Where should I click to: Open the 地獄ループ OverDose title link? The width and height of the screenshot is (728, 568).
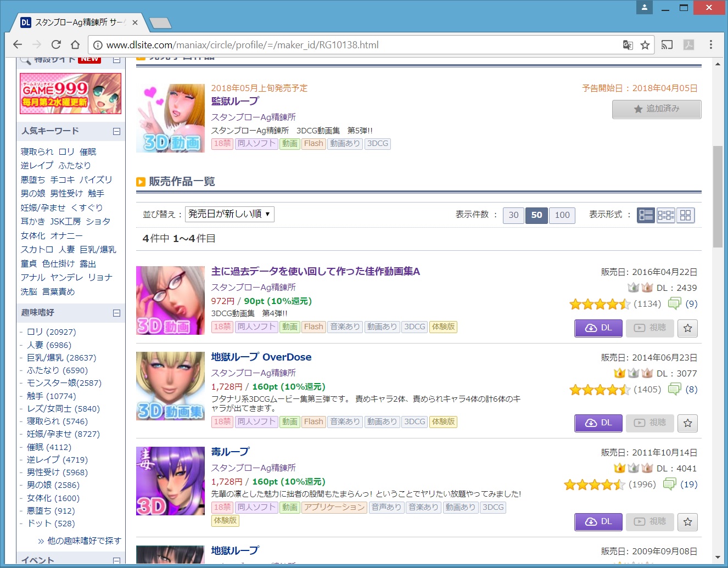[261, 357]
